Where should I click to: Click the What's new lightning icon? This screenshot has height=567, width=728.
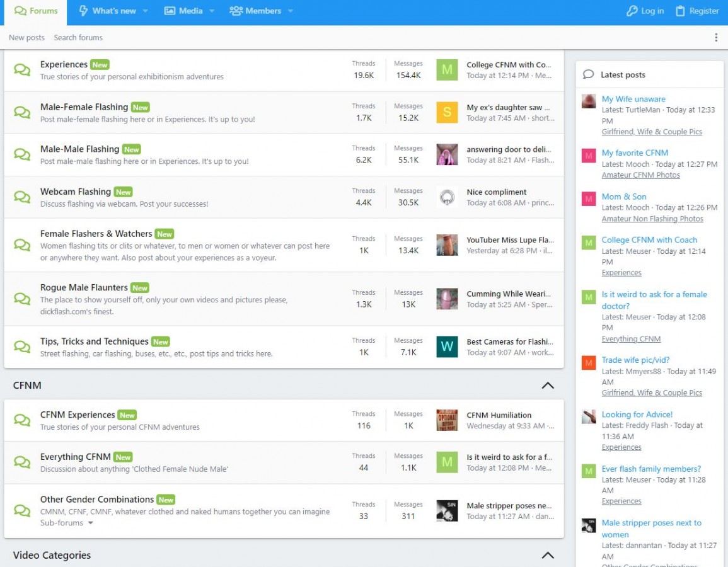click(83, 11)
